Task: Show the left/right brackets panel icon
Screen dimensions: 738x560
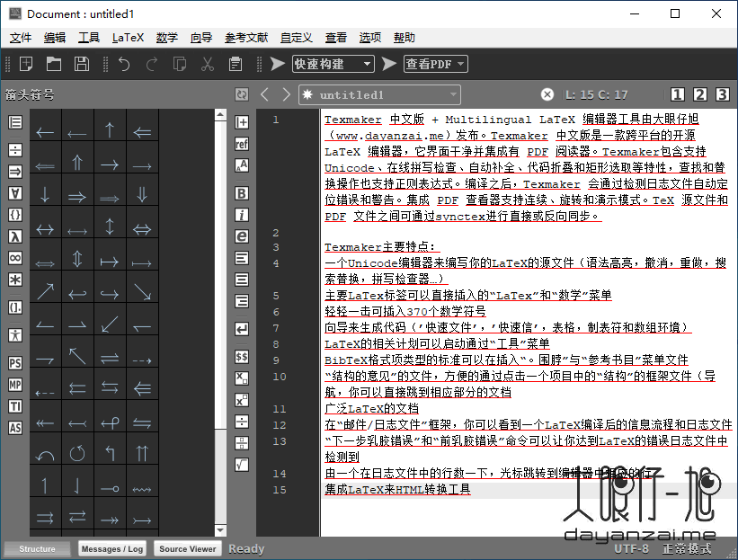Action: [x=15, y=307]
